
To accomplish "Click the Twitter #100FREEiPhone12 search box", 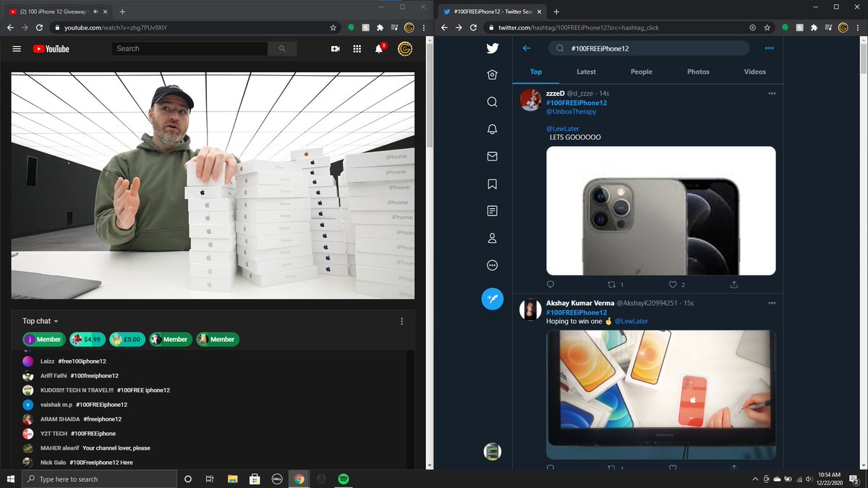I will tap(649, 48).
